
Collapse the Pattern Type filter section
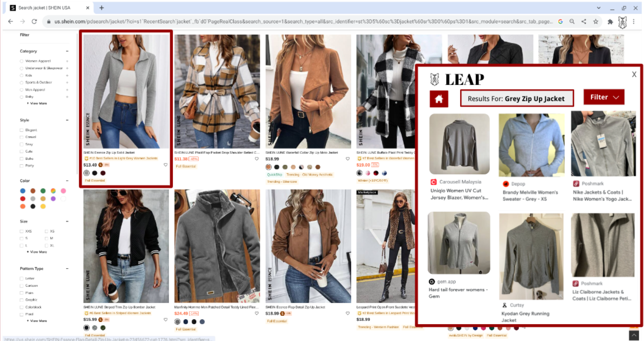pos(67,269)
